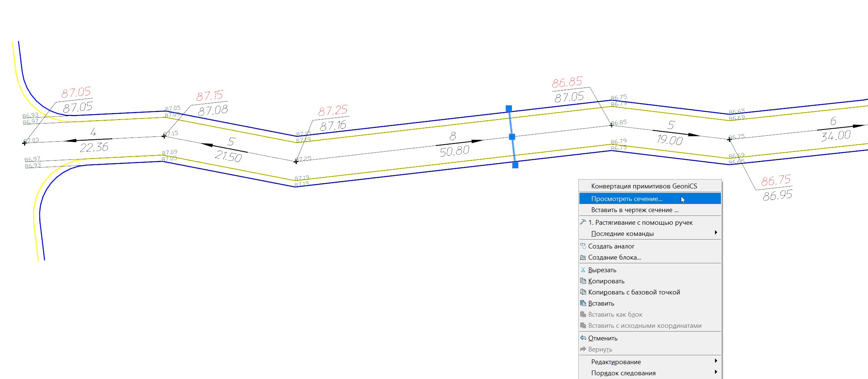The image size is (868, 379).
Task: Expand the Порядок следования submenu arrow
Action: point(716,372)
